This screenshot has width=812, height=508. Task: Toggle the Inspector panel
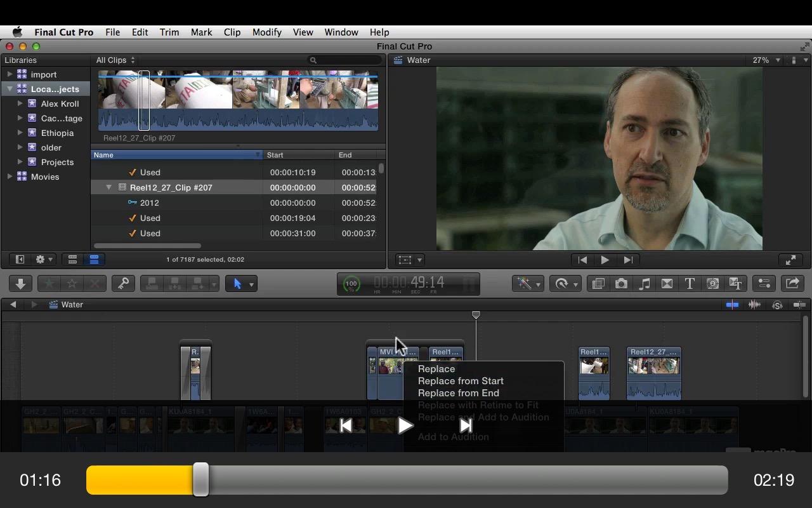[764, 284]
